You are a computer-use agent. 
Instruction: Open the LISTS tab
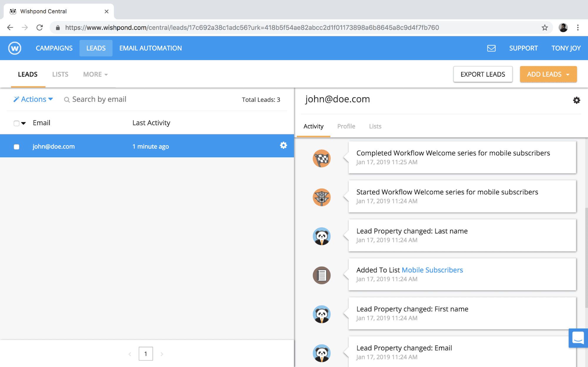60,74
